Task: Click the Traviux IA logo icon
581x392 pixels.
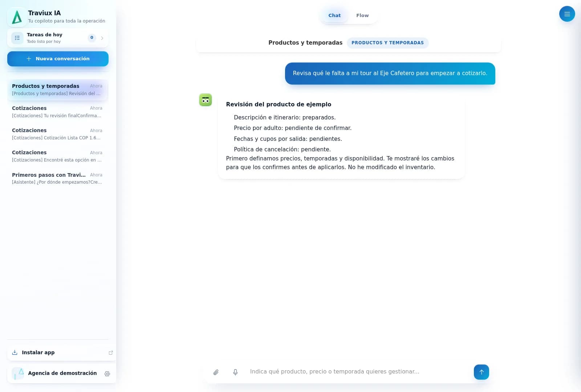Action: (17, 17)
